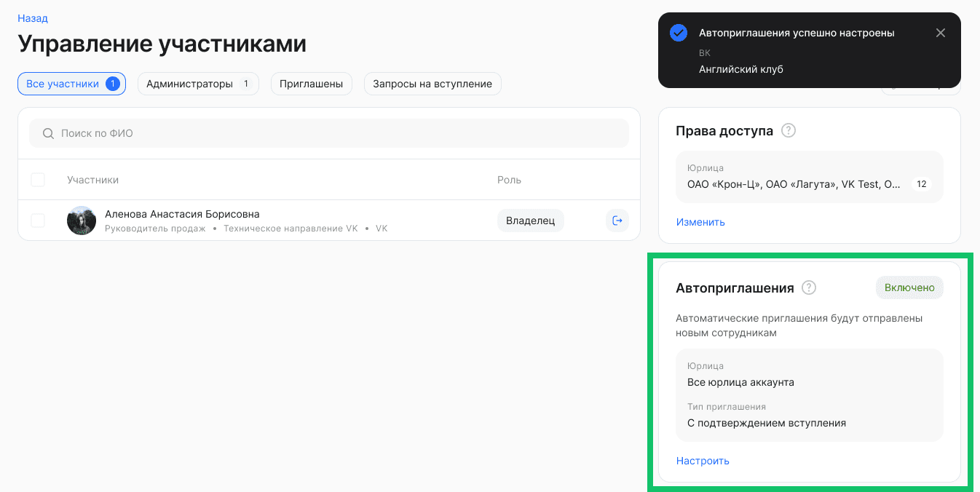Expand the full юрлица list via the 12 counter

[x=922, y=183]
